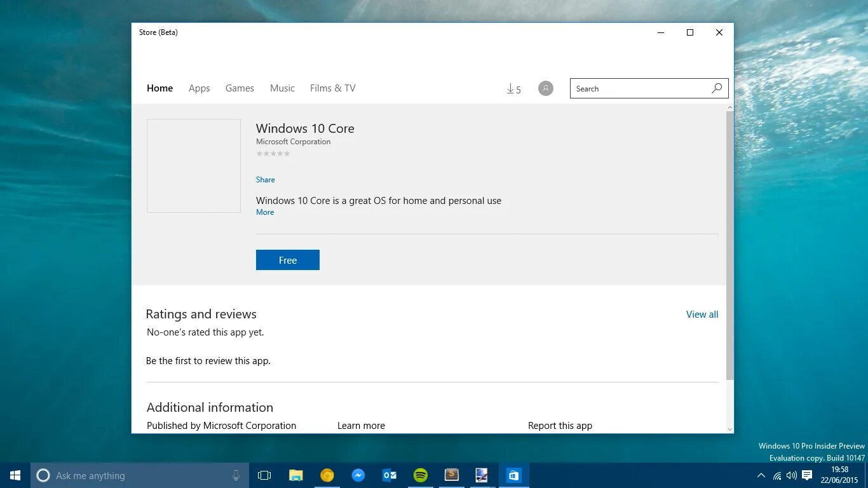Click the Additional information heading
The image size is (868, 488).
210,407
